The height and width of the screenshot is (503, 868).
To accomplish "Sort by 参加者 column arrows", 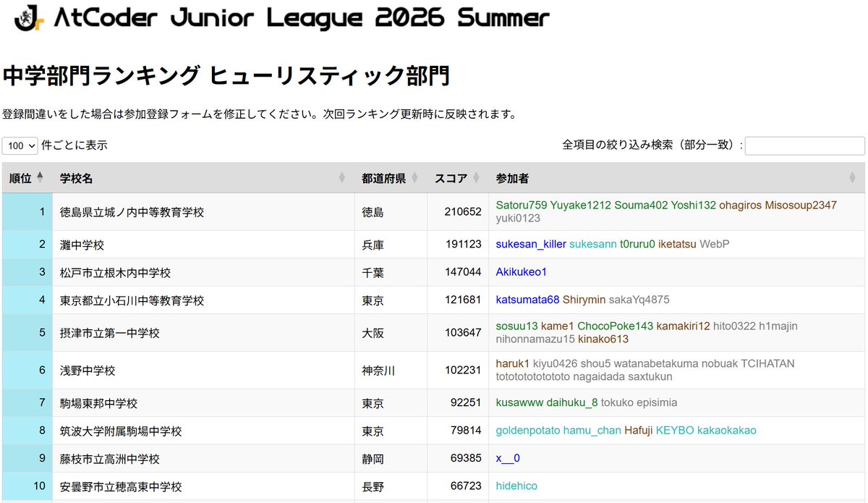I will [x=852, y=177].
